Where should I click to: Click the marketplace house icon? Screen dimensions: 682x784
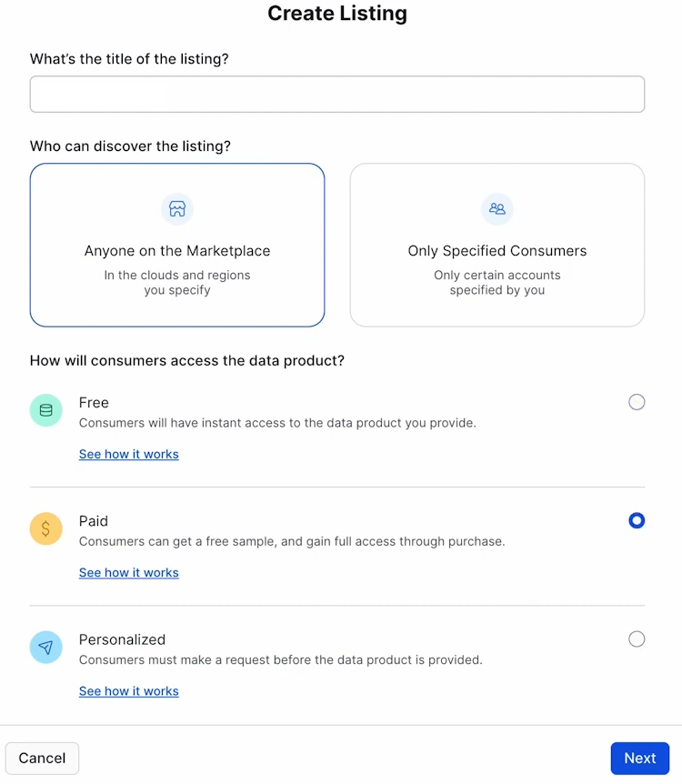tap(176, 209)
